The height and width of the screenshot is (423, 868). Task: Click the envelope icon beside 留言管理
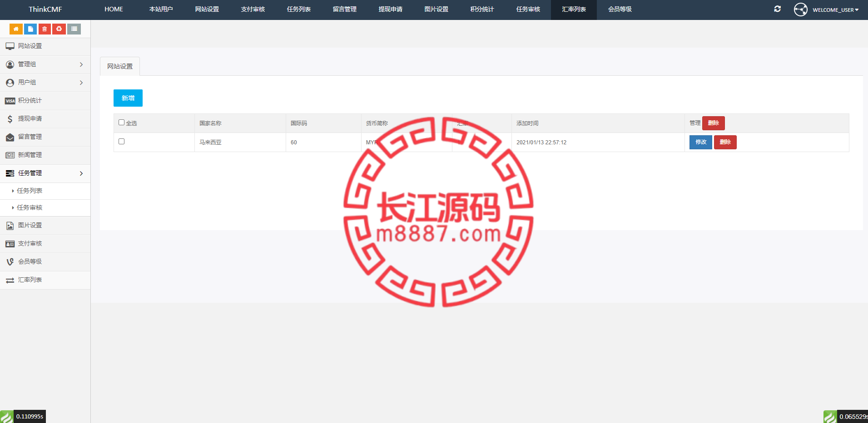(10, 137)
